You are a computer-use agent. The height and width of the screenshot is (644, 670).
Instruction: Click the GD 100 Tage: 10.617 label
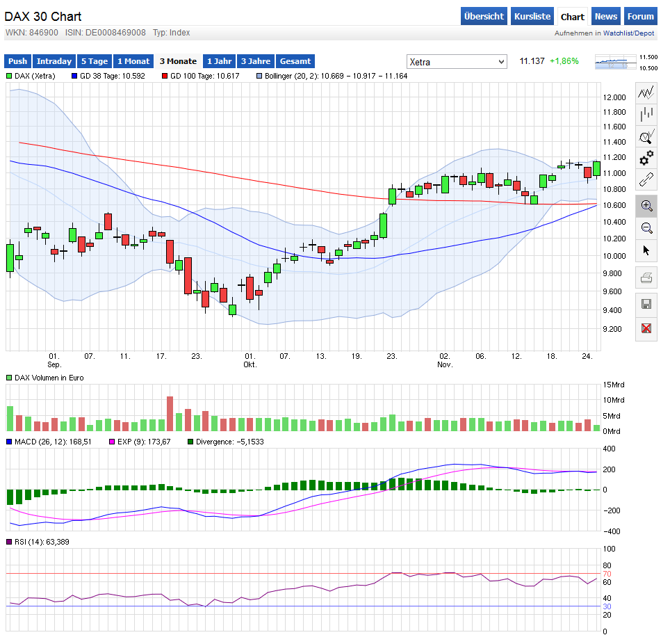[x=204, y=76]
